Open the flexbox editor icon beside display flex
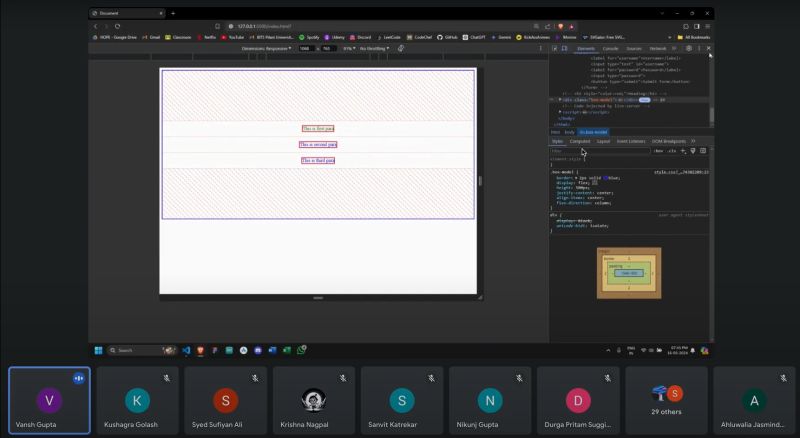 [x=594, y=183]
